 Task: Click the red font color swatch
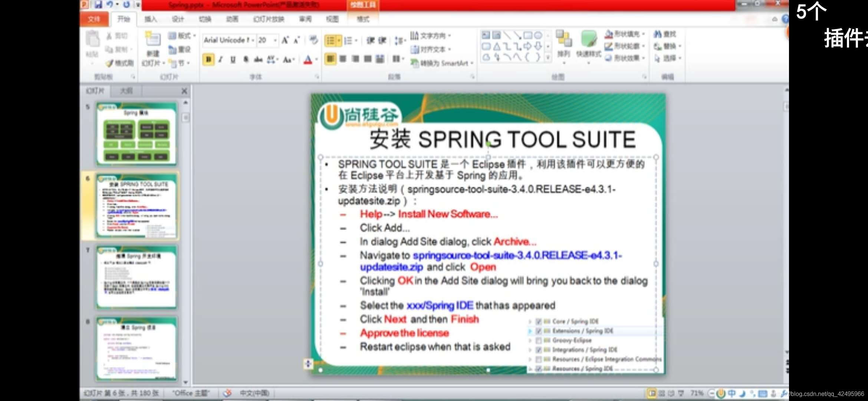coord(308,60)
